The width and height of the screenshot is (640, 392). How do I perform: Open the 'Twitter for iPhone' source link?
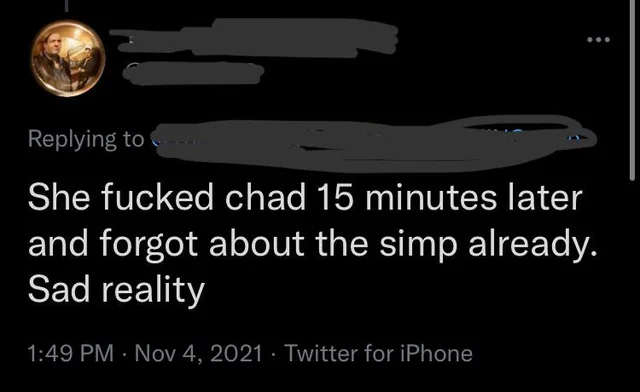pos(379,353)
